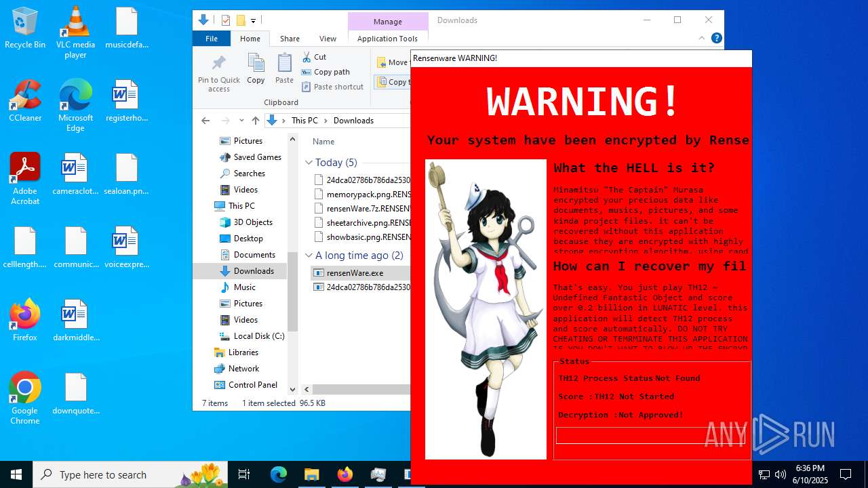Open the Customize Quick Access Toolbar dropdown

click(x=254, y=21)
